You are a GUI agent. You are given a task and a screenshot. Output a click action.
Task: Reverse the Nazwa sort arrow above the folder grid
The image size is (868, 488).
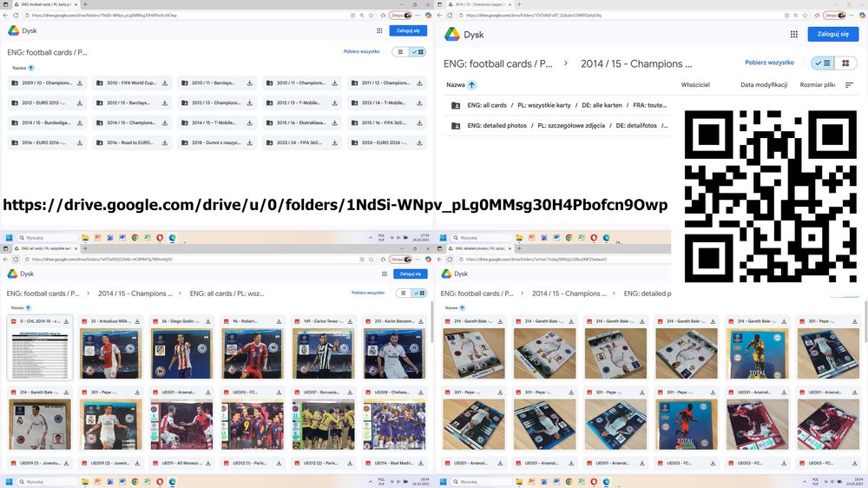[x=31, y=68]
